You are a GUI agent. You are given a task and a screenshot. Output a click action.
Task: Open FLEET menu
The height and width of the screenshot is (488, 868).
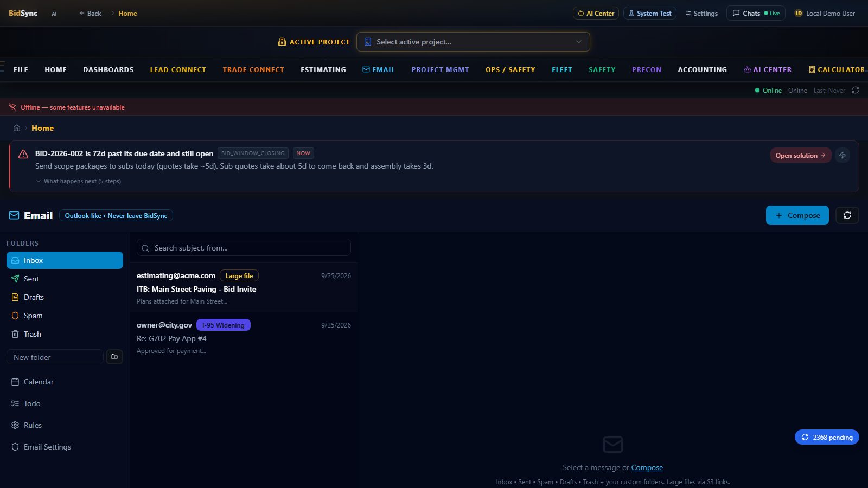[x=562, y=69]
